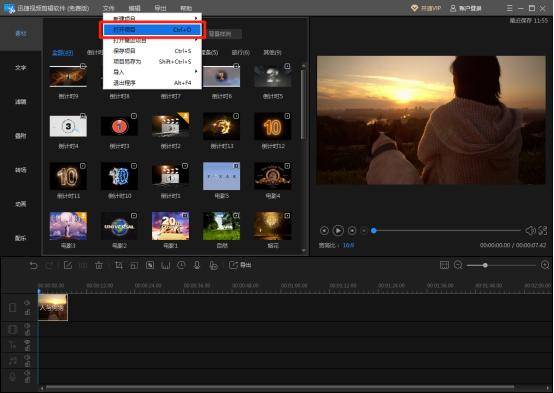Viewport: 554px width, 393px height.
Task: Expand the 导入 (Import) submenu arrow
Action: [x=196, y=72]
